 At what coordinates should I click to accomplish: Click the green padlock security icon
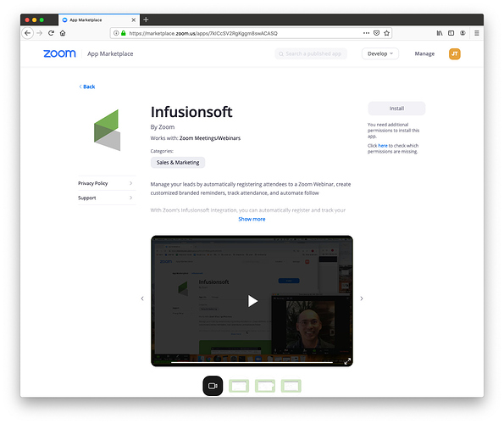coord(124,33)
